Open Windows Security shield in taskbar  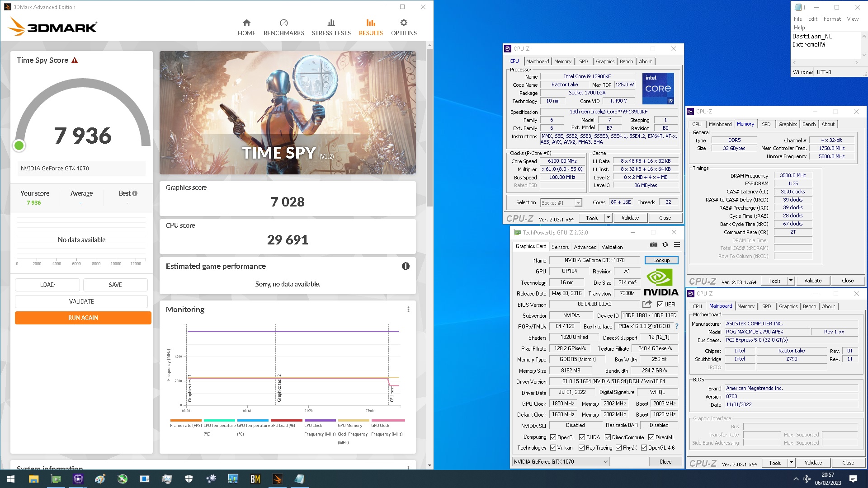click(x=189, y=479)
